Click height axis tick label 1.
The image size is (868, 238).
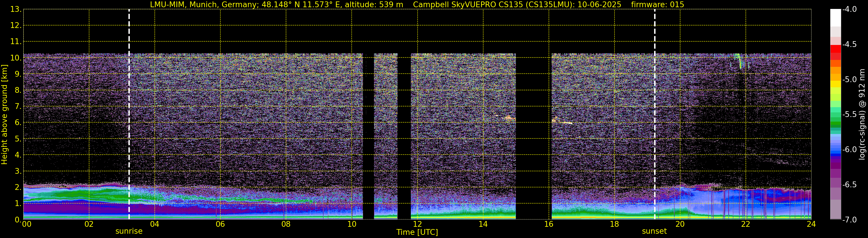tap(18, 204)
